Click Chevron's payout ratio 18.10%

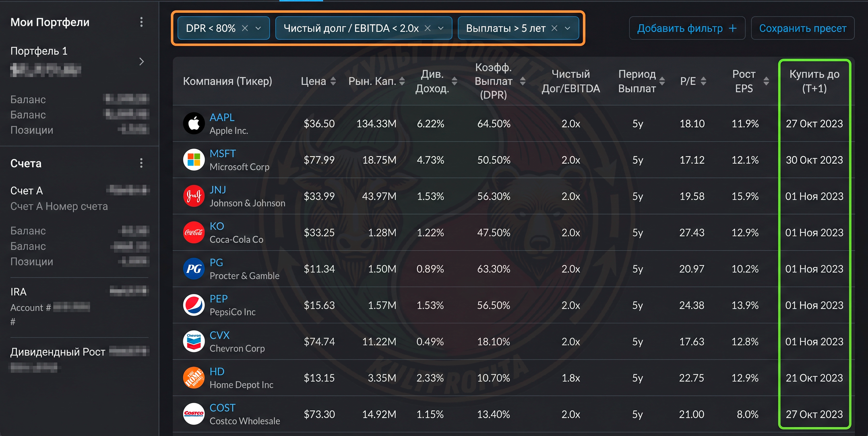point(493,342)
